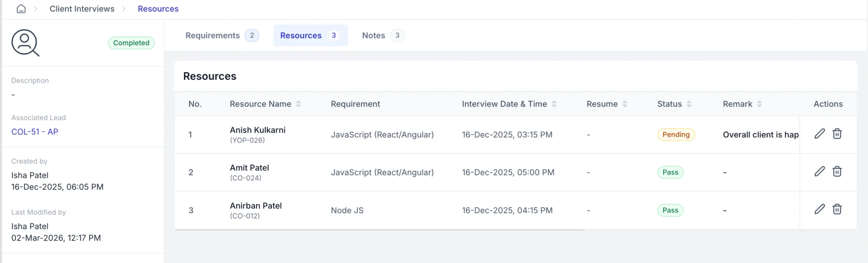Click the Notes count badge 3
The width and height of the screenshot is (868, 263).
(397, 36)
